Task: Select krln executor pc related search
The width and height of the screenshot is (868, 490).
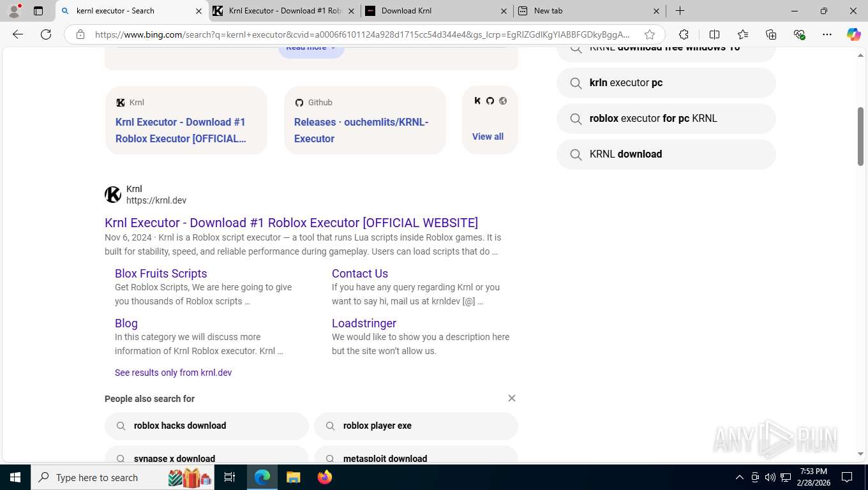Action: 666,83
